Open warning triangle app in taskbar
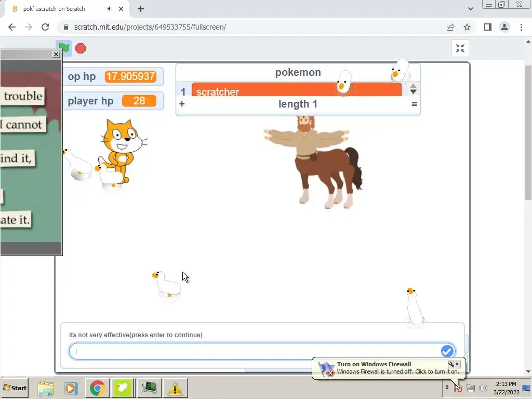The image size is (532, 399). coord(175,388)
